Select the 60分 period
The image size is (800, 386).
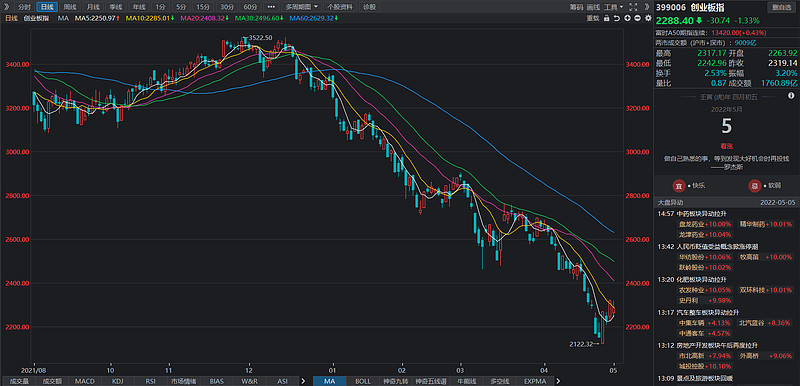pyautogui.click(x=250, y=7)
